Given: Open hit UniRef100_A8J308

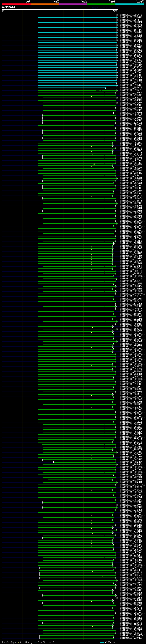Looking at the screenshot, I should (x=131, y=113).
